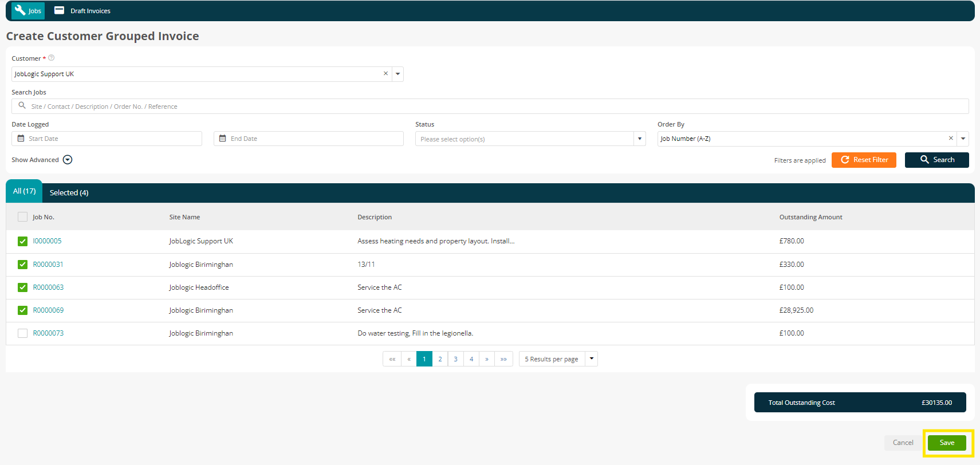Uncheck job R0000063 checkbox
Image resolution: width=980 pixels, height=465 pixels.
[22, 287]
